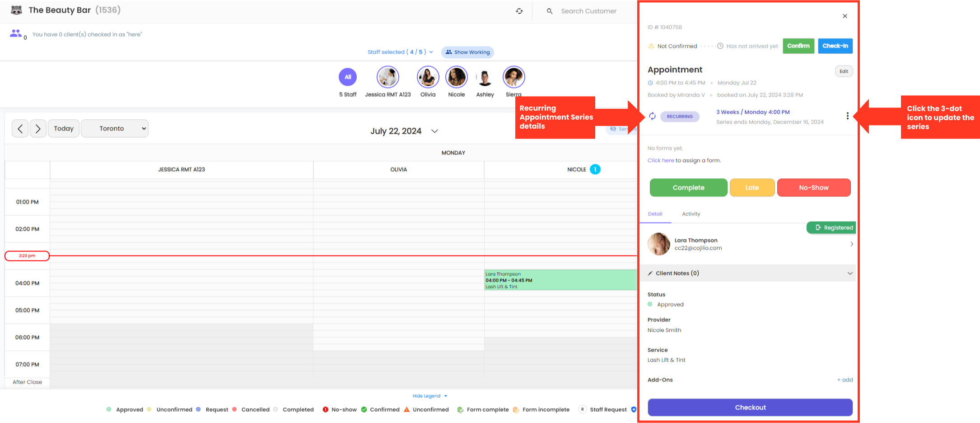Click the pencil icon on Client Notes
This screenshot has height=423, width=980.
[x=650, y=273]
